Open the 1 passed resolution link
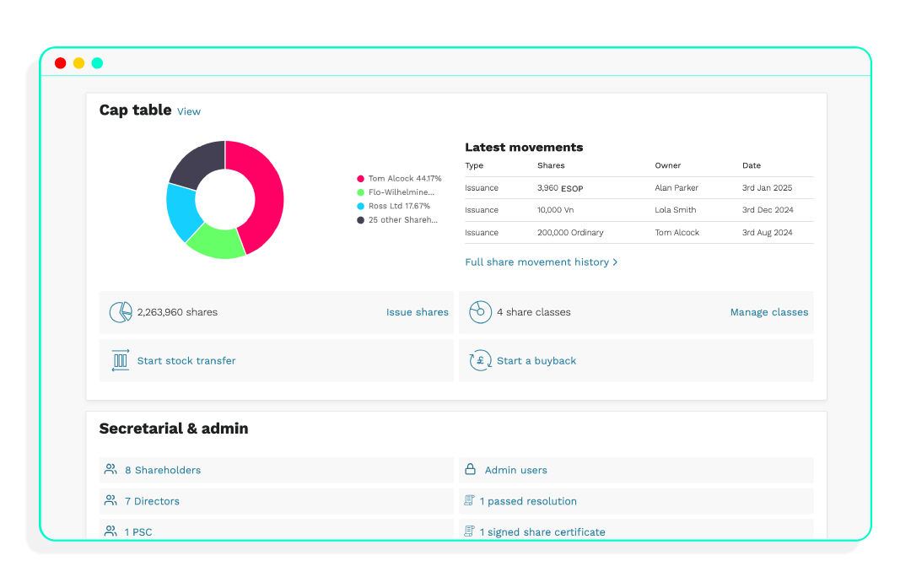This screenshot has width=911, height=588. click(528, 501)
